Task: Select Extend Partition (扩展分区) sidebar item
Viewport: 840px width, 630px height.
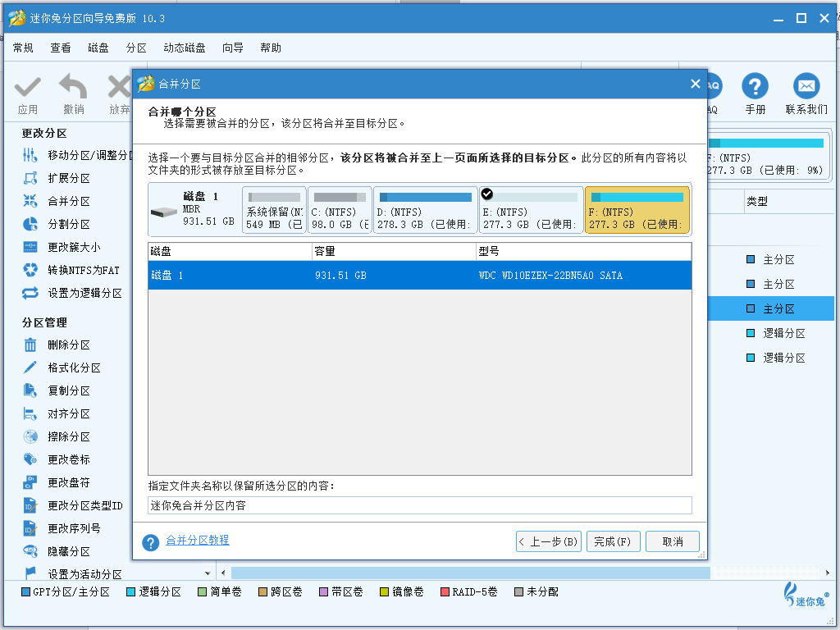Action: pos(57,178)
